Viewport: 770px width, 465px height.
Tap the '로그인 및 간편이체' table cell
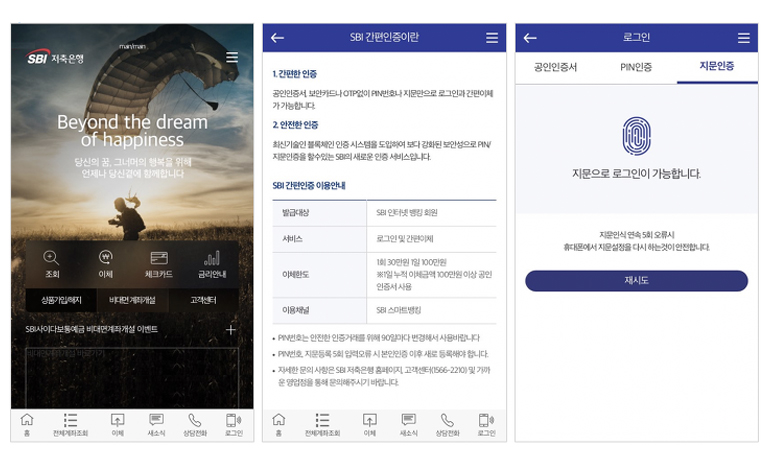(405, 239)
